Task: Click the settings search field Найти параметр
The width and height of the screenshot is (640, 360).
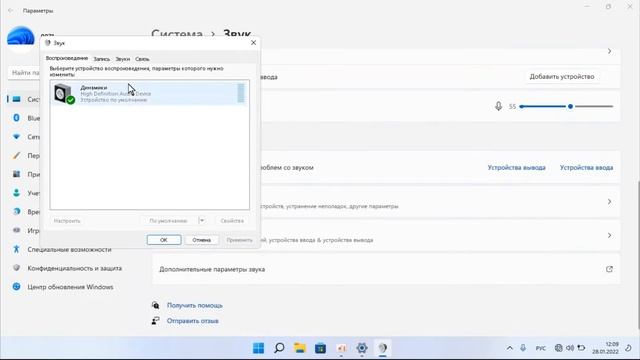Action: coord(24,73)
